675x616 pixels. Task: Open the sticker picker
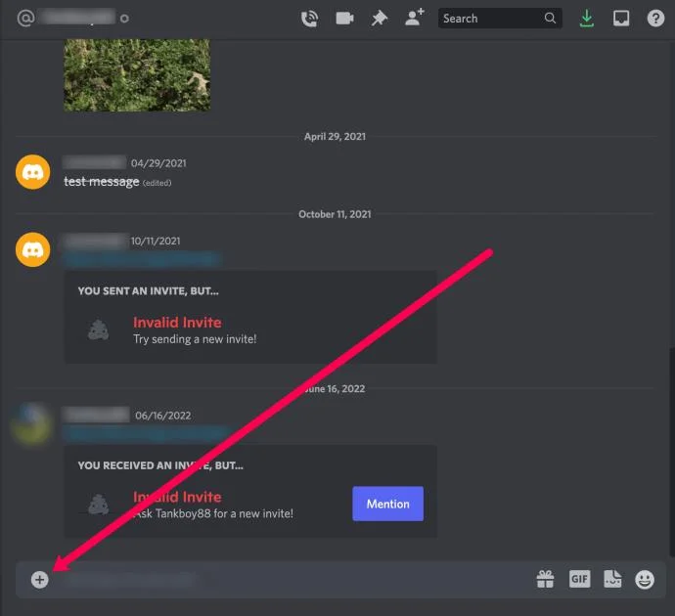click(x=612, y=579)
